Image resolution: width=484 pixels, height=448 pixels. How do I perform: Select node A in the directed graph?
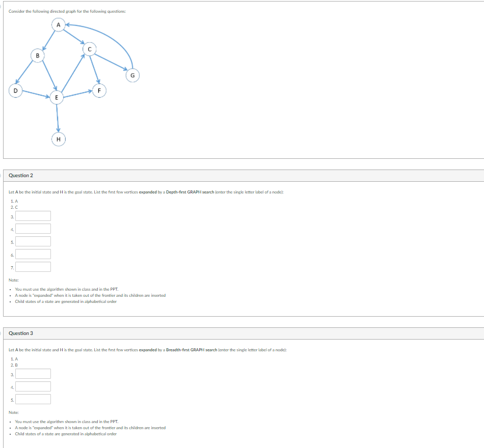pos(59,24)
